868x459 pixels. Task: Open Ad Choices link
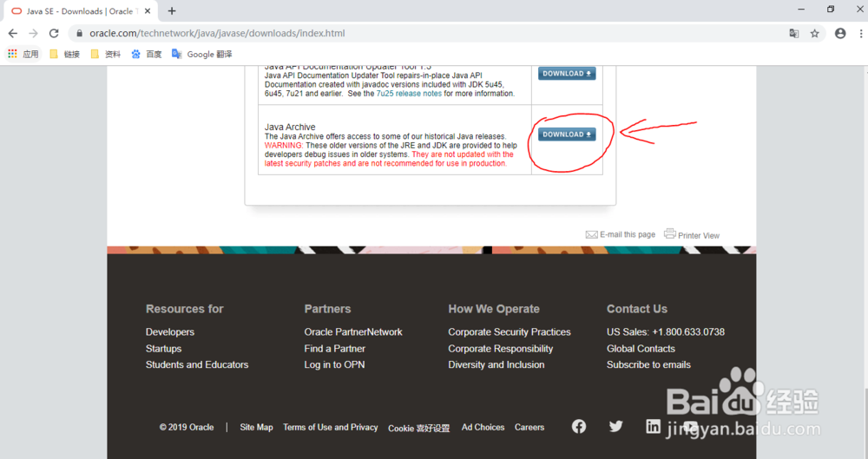coord(483,427)
